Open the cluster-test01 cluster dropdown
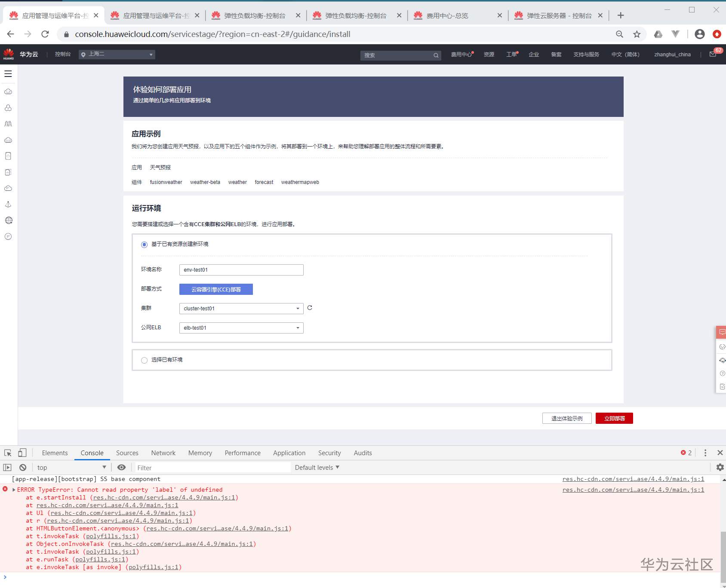 (x=241, y=309)
